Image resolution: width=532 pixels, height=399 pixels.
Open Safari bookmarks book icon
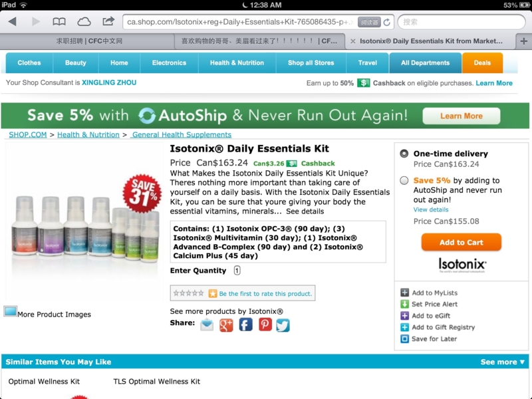[x=59, y=22]
